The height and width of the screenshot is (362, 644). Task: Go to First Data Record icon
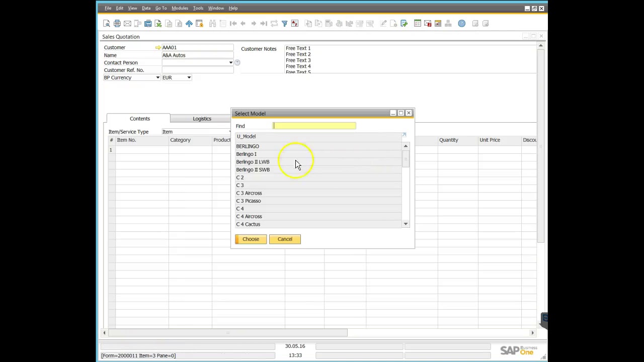pos(233,24)
